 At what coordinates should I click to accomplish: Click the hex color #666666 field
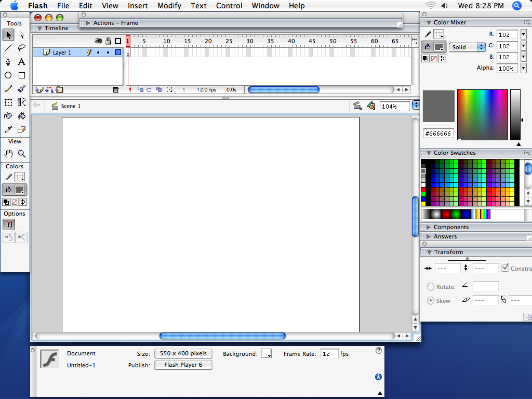438,134
